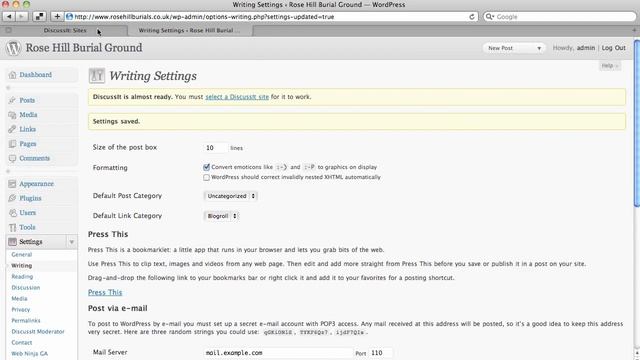Image resolution: width=640 pixels, height=360 pixels.
Task: Open Media settings submenu item
Action: coord(19,298)
